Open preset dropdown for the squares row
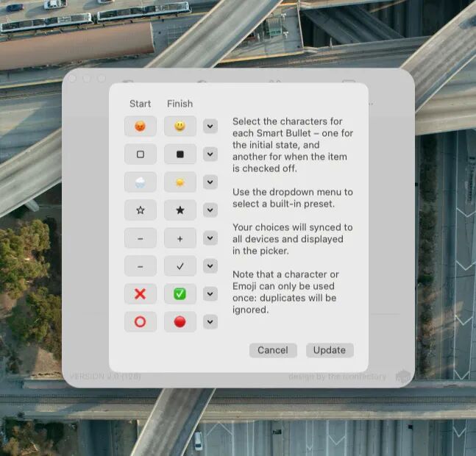 point(210,154)
